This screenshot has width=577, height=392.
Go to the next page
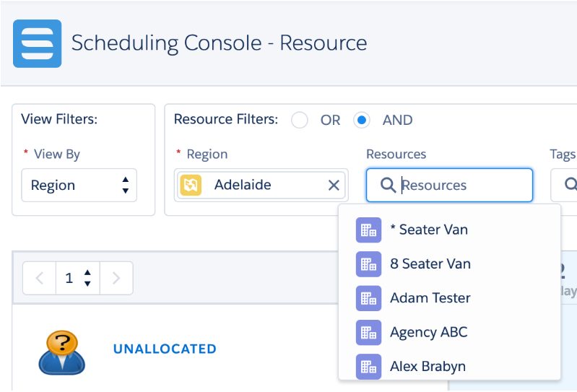(x=116, y=278)
